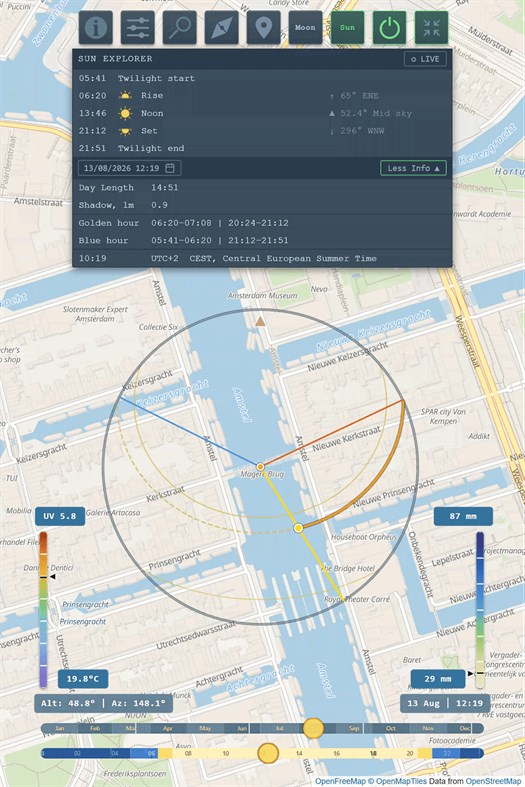Image resolution: width=525 pixels, height=787 pixels.
Task: Click the precipitation color scale bar
Action: point(480,609)
